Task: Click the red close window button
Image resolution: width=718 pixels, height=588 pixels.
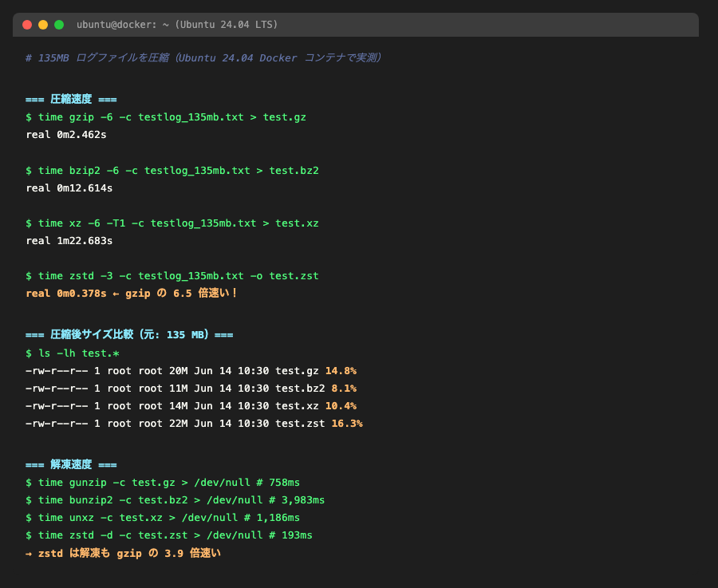Action: point(27,25)
